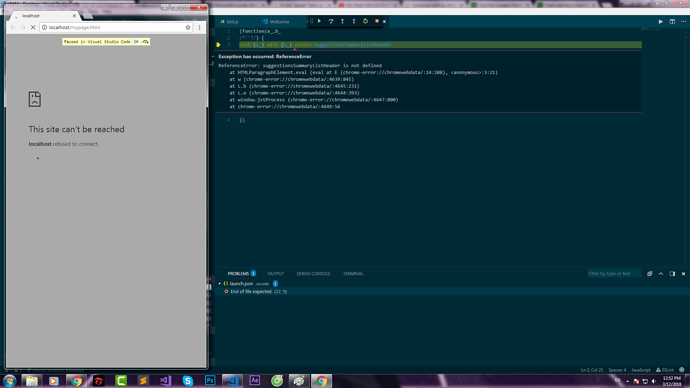Click the problems filter text box
Viewport: 690px width, 388px height.
pyautogui.click(x=613, y=274)
